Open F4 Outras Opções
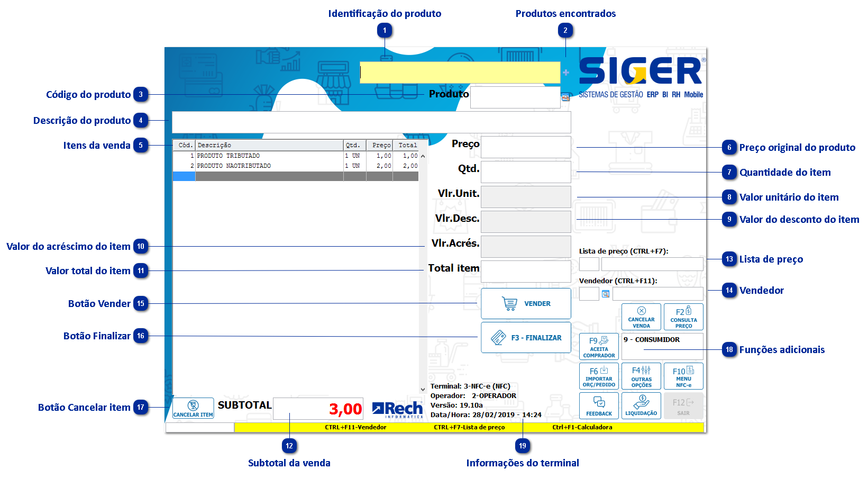The height and width of the screenshot is (478, 868). [641, 376]
